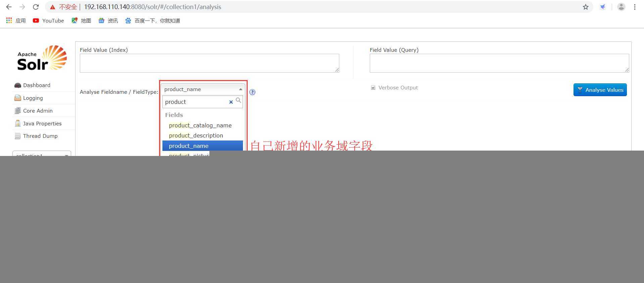Reload the Solr analysis page
Screen dimensions: 644x283
[x=36, y=7]
